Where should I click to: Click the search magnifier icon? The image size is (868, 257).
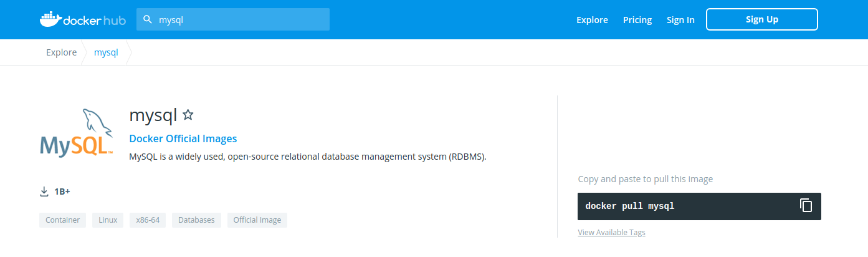[x=148, y=19]
